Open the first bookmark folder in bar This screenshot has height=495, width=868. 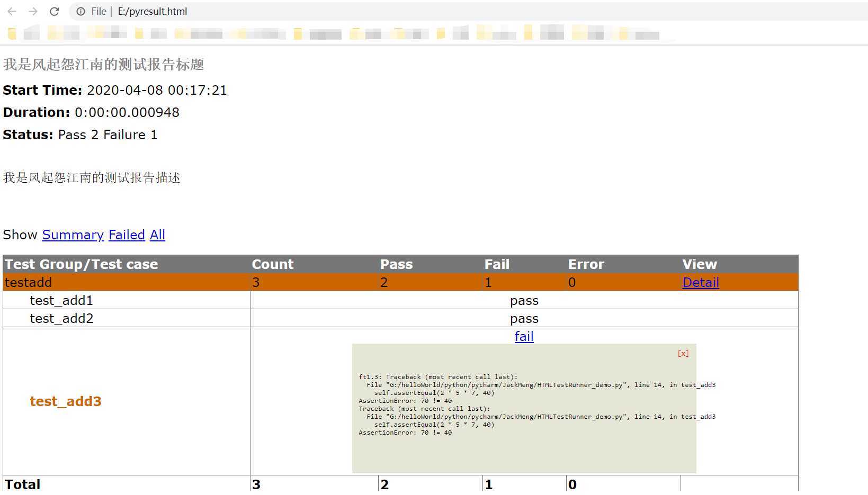(x=12, y=34)
